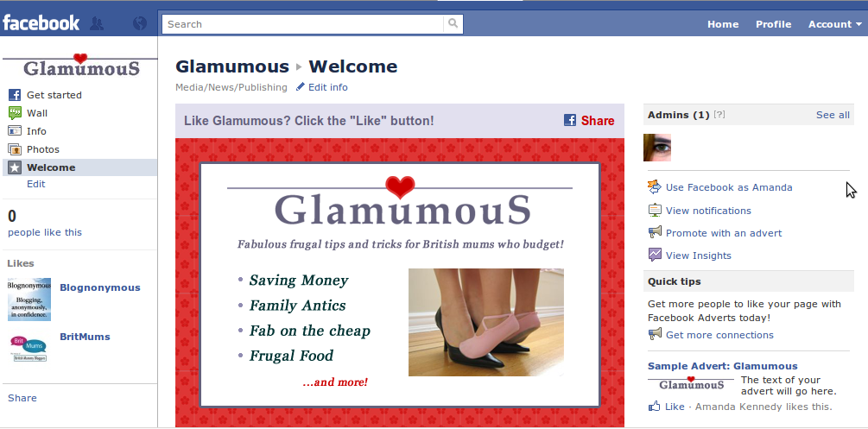Click the Wall speech bubble icon
The height and width of the screenshot is (429, 868).
15,113
